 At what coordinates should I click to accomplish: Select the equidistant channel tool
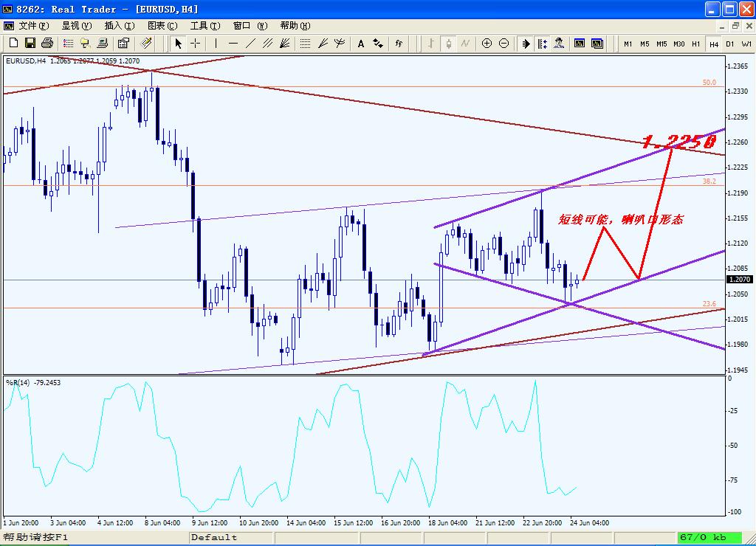[267, 44]
